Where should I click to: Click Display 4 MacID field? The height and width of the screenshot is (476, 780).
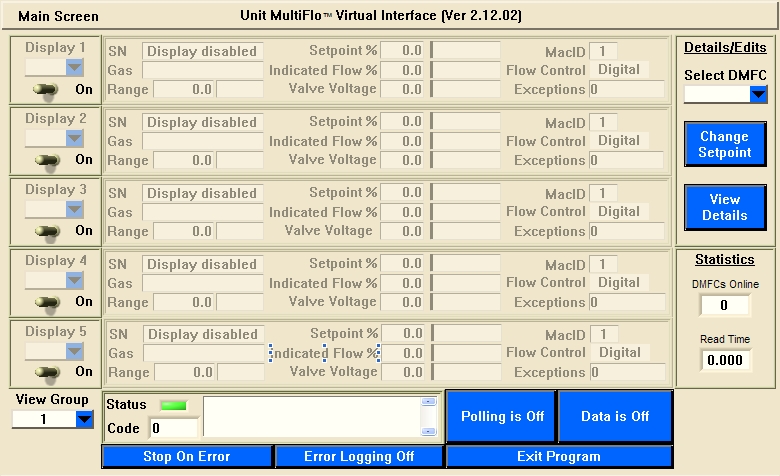coord(603,265)
